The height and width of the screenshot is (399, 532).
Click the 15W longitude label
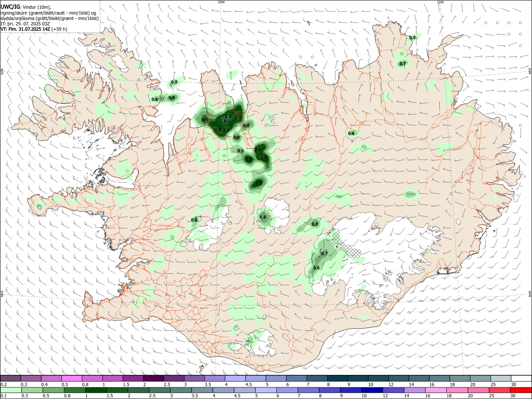[x=440, y=2]
